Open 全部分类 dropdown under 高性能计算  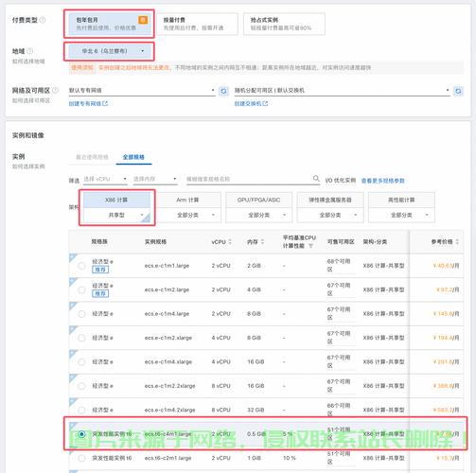(401, 215)
